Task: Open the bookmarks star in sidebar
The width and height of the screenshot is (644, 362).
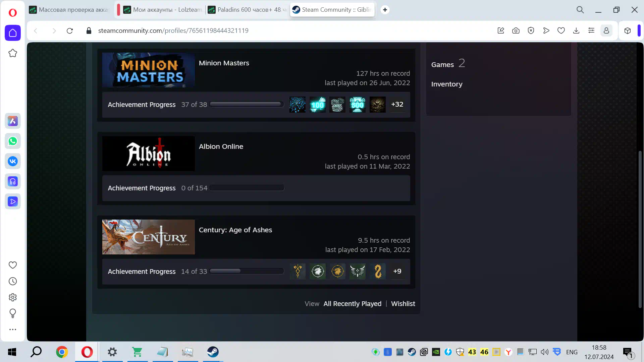Action: point(13,53)
